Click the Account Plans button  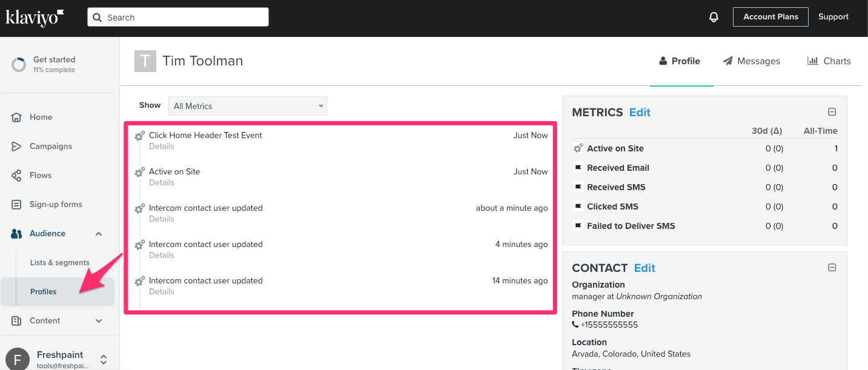point(770,17)
